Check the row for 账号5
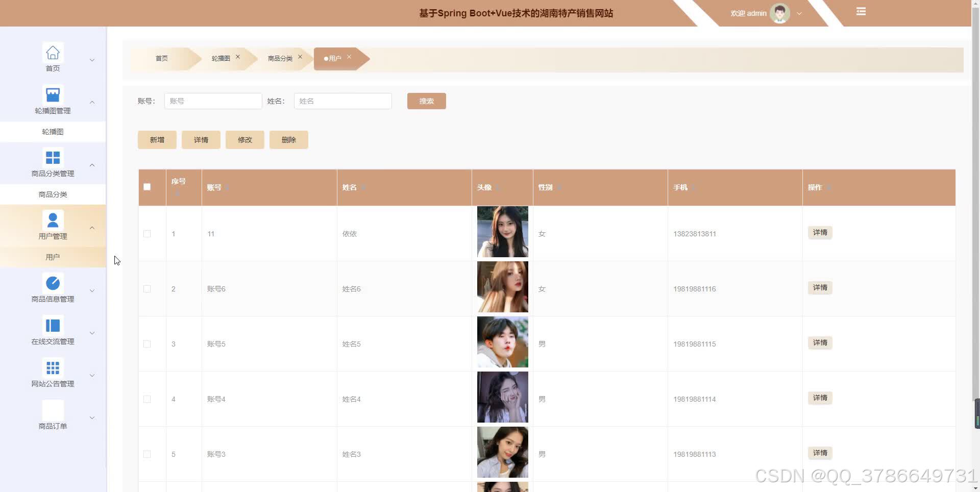980x492 pixels. pos(147,344)
